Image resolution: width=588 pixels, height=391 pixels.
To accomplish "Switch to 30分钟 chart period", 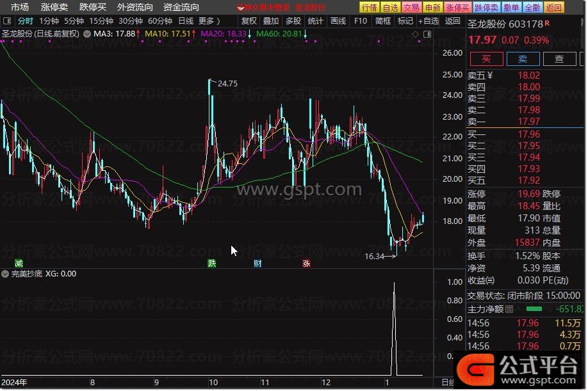I will 131,21.
